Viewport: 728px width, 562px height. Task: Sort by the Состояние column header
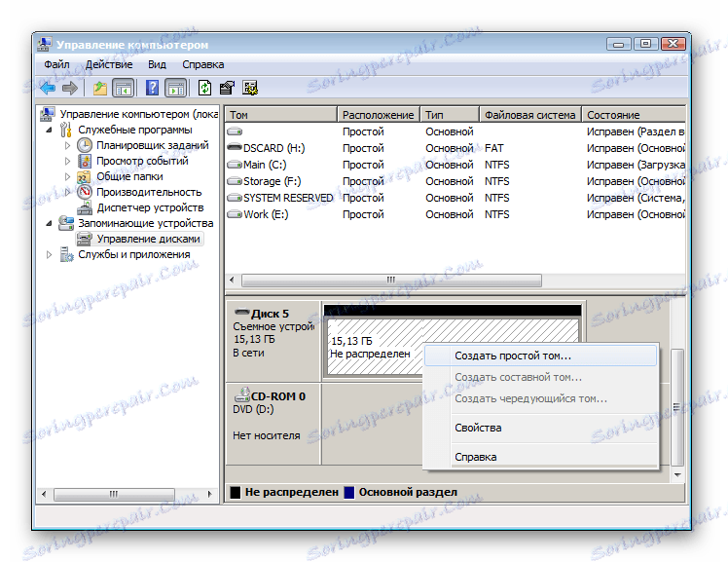point(634,115)
